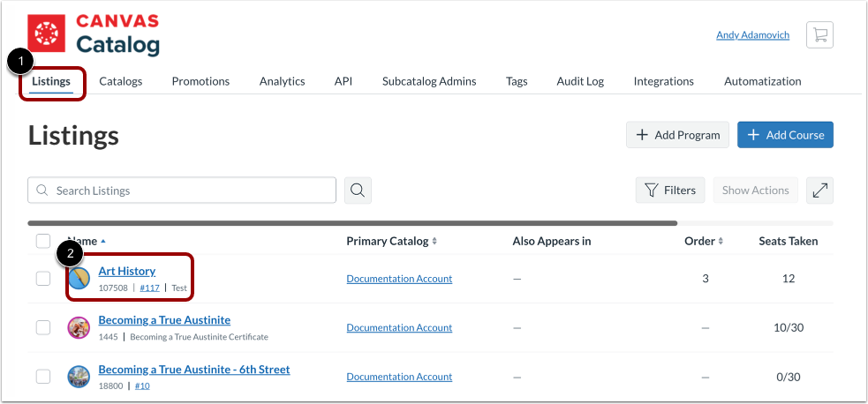
Task: Open Becoming a True Austinite - 6th Street
Action: point(194,370)
